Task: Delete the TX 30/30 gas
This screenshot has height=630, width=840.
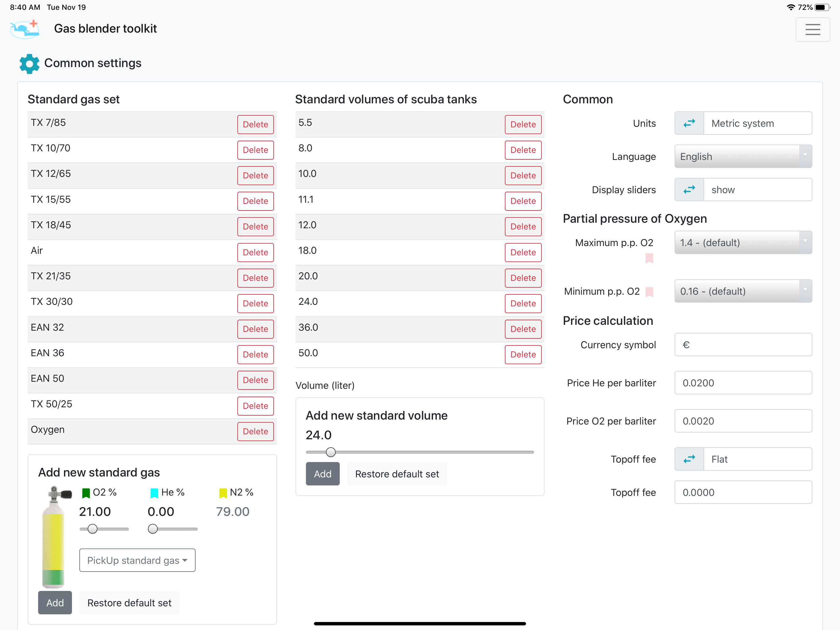Action: tap(255, 303)
